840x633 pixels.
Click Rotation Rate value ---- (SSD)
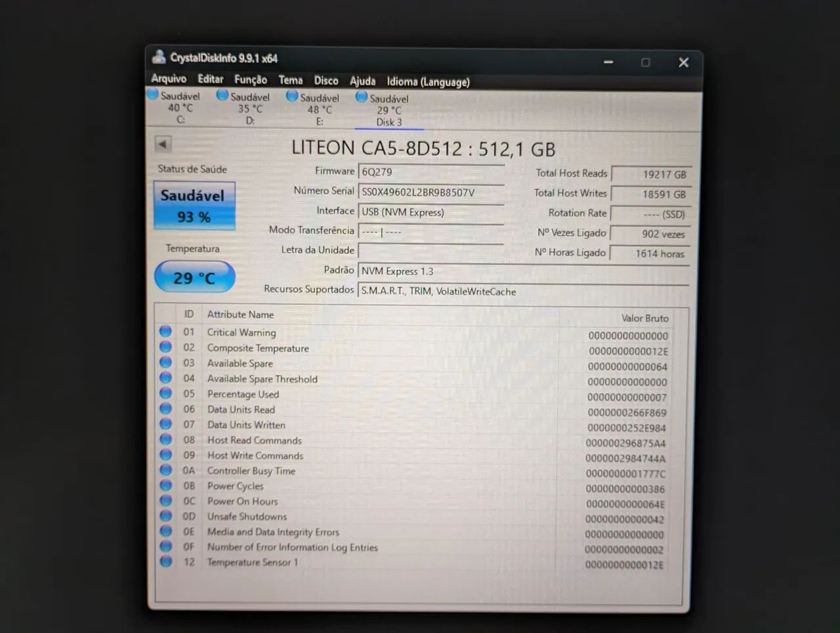point(651,214)
